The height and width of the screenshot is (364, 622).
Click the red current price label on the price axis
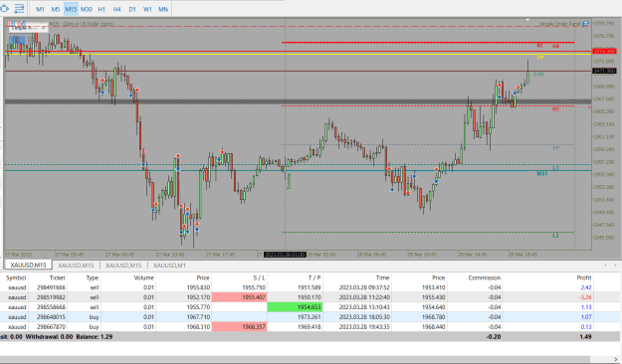(x=604, y=51)
